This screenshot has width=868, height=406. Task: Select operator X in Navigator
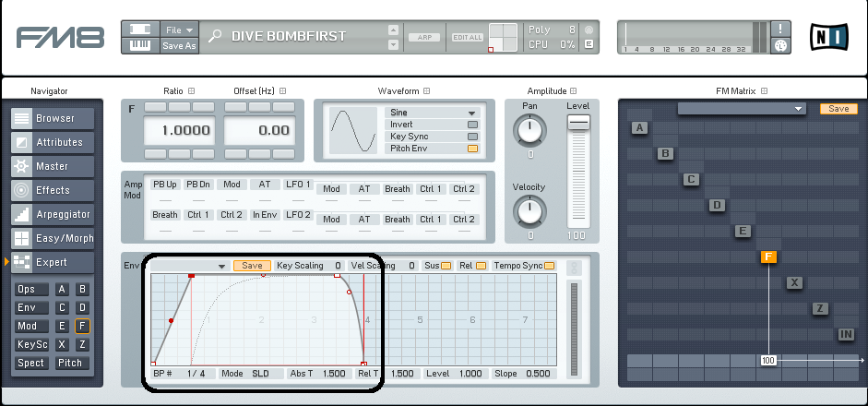coord(62,344)
